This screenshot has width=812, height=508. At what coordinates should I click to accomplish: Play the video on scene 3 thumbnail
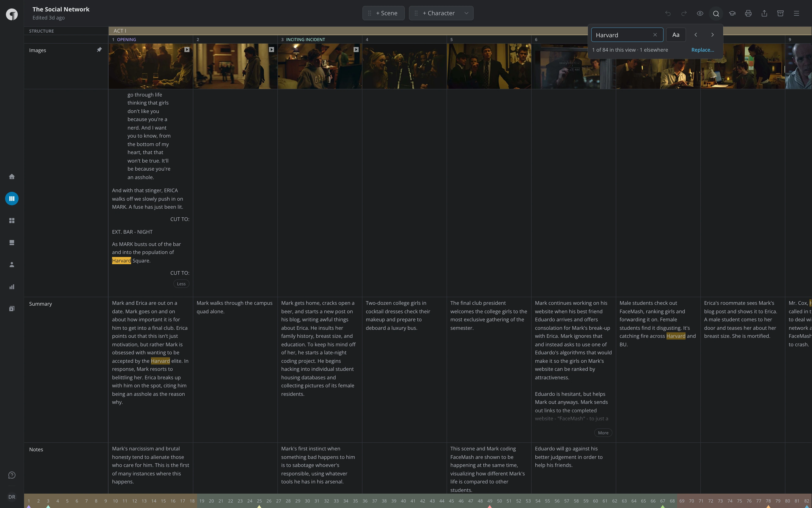356,49
